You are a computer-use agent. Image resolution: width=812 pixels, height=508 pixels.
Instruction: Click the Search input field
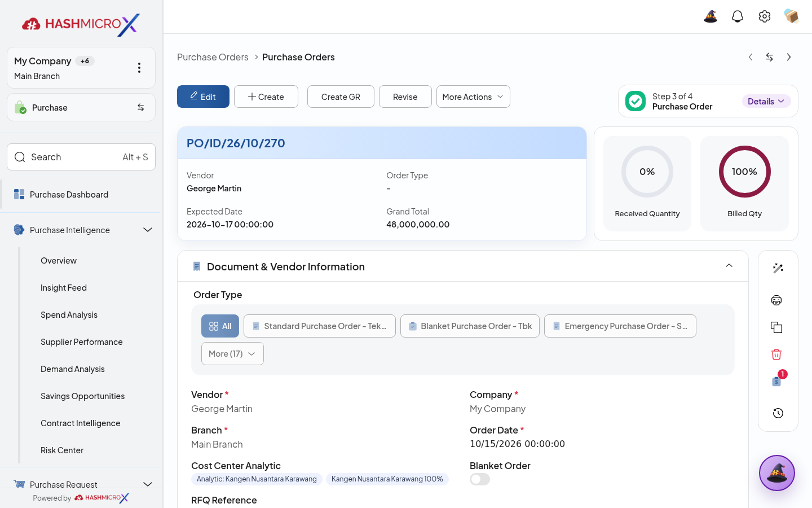81,157
